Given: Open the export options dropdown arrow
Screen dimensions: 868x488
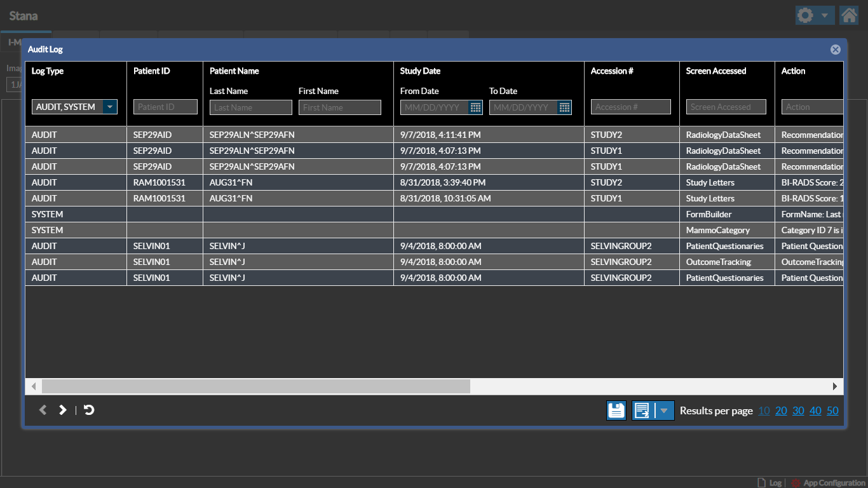Looking at the screenshot, I should [x=664, y=410].
